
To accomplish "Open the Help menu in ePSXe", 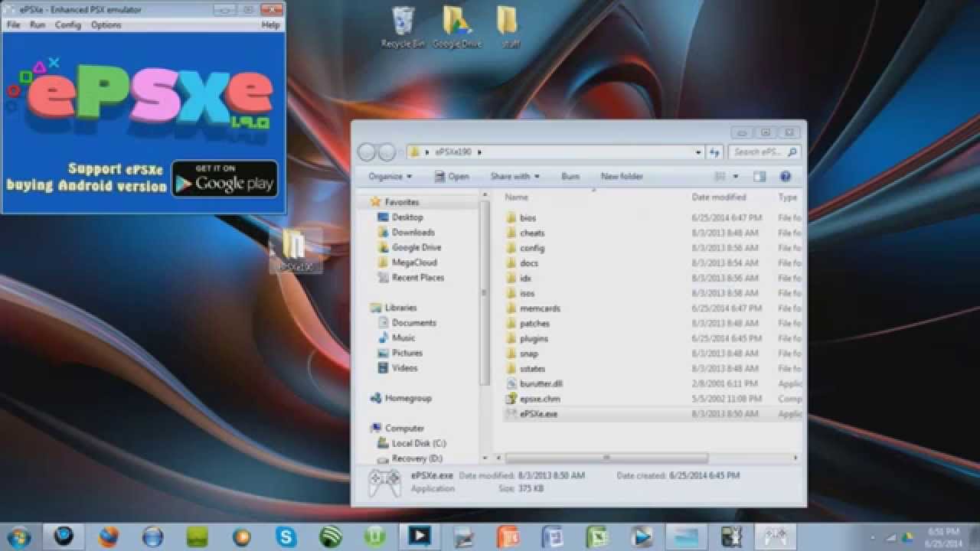I will coord(270,25).
